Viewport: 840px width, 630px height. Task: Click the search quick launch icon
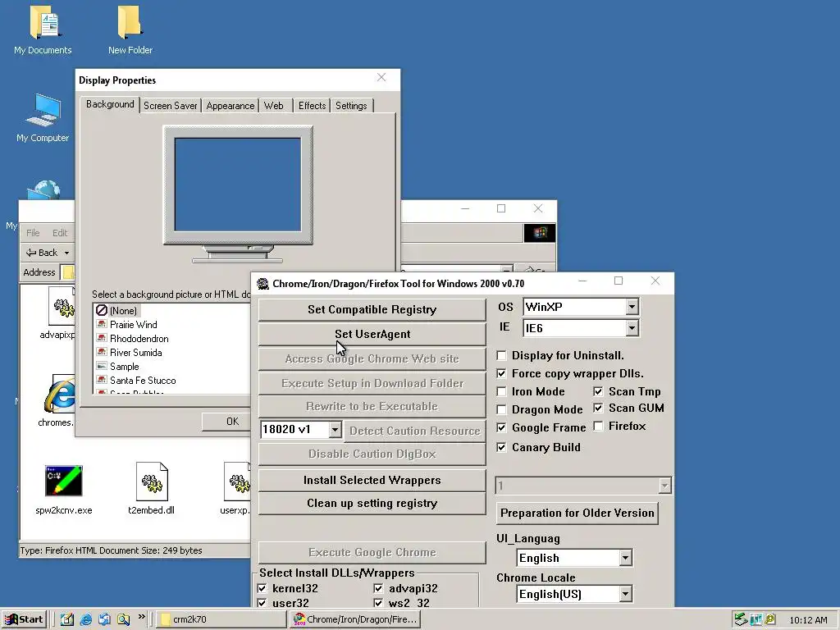coord(123,619)
